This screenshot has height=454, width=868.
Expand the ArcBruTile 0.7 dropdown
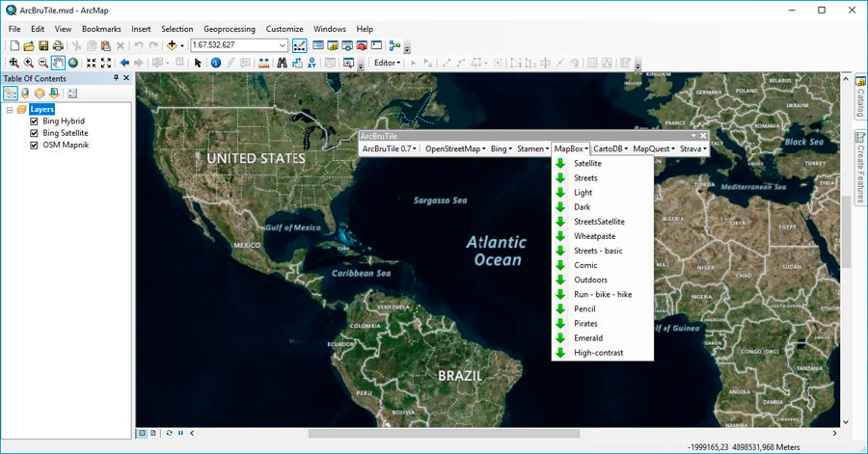(390, 148)
